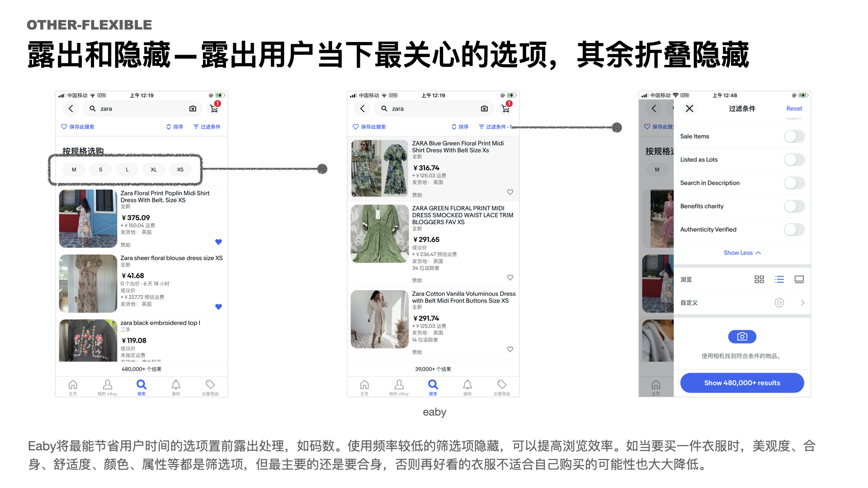Select size S chip in left phone
This screenshot has height=488, width=868.
pyautogui.click(x=100, y=169)
